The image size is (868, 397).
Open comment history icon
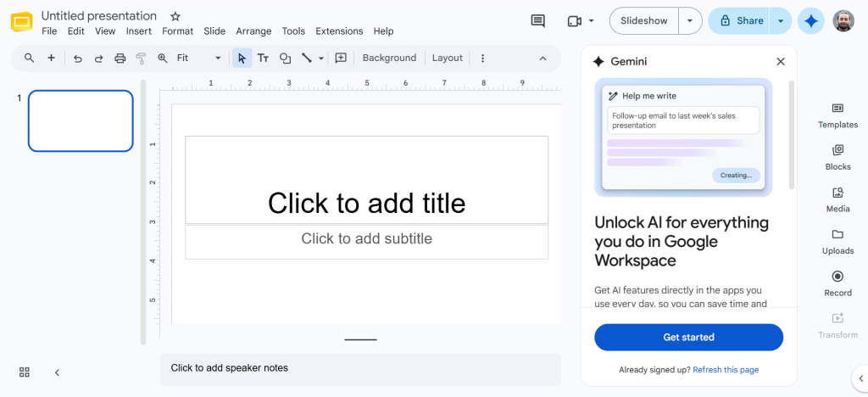coord(537,21)
